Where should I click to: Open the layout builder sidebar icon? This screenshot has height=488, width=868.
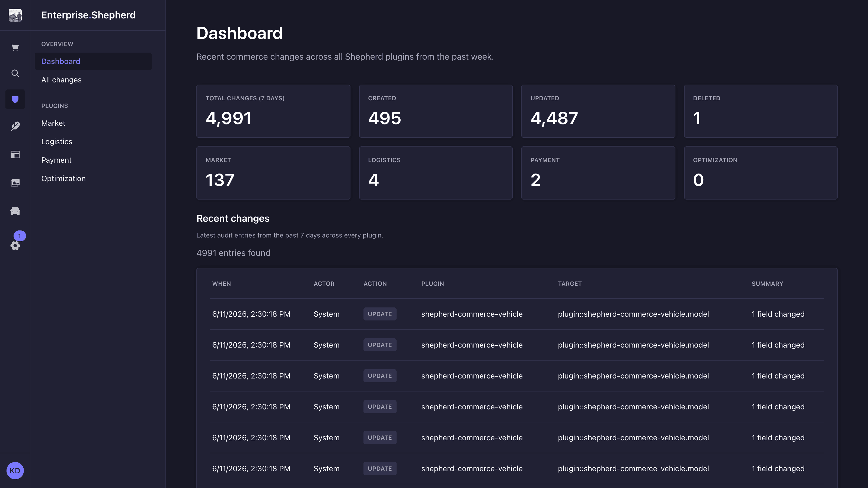[x=15, y=155]
